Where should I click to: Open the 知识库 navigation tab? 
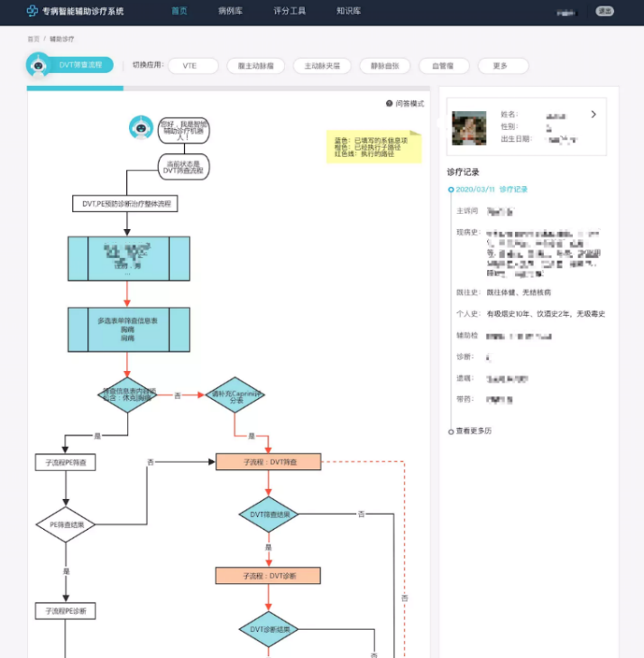click(348, 11)
